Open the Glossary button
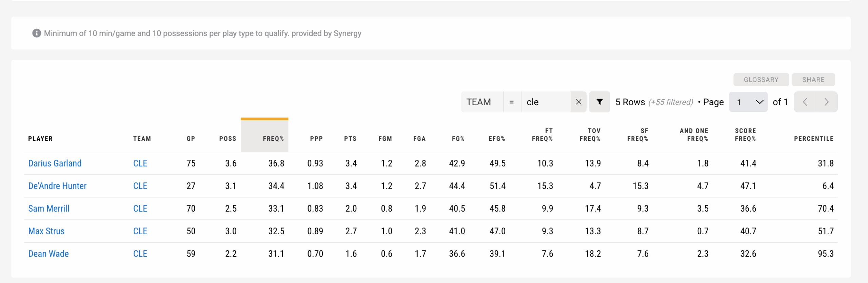Viewport: 868px width, 283px height. click(x=761, y=80)
